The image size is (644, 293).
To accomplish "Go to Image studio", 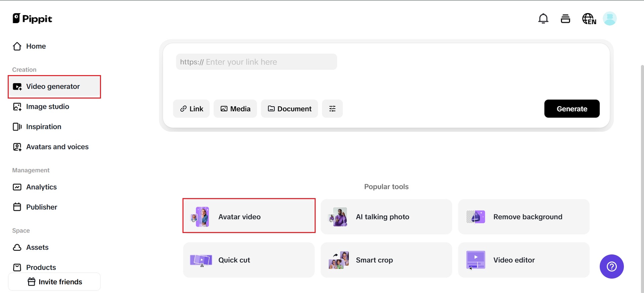I will click(x=47, y=107).
